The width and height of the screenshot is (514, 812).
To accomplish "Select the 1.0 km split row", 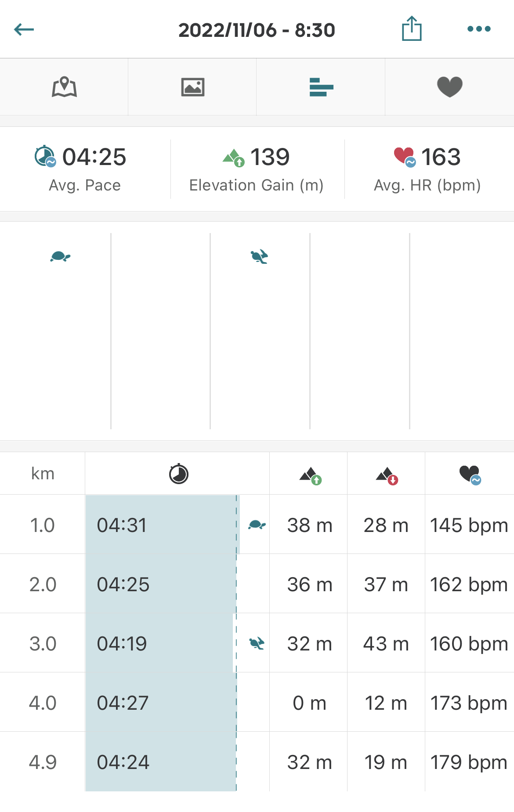I will point(43,525).
